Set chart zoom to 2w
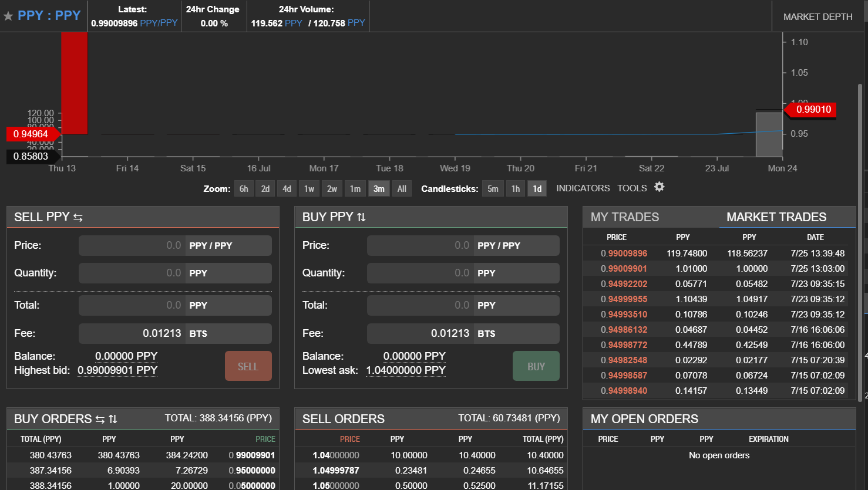Screen dimensions: 868x490 (x=332, y=188)
